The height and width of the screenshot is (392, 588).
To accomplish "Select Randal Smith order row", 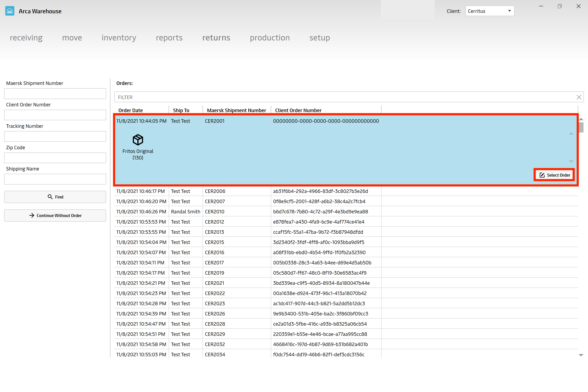I will 346,212.
